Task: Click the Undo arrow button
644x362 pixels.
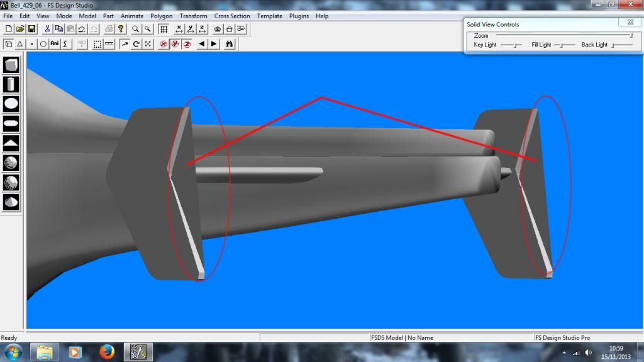Action: pos(80,29)
